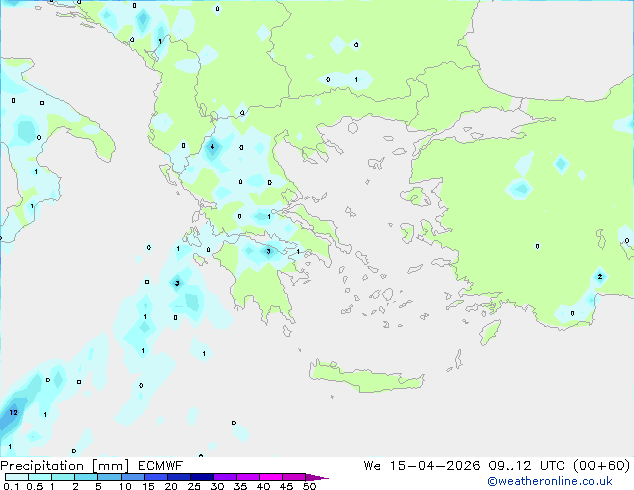Pick the legend swatch between 45 and 50
634x490 pixels.
coord(294,477)
